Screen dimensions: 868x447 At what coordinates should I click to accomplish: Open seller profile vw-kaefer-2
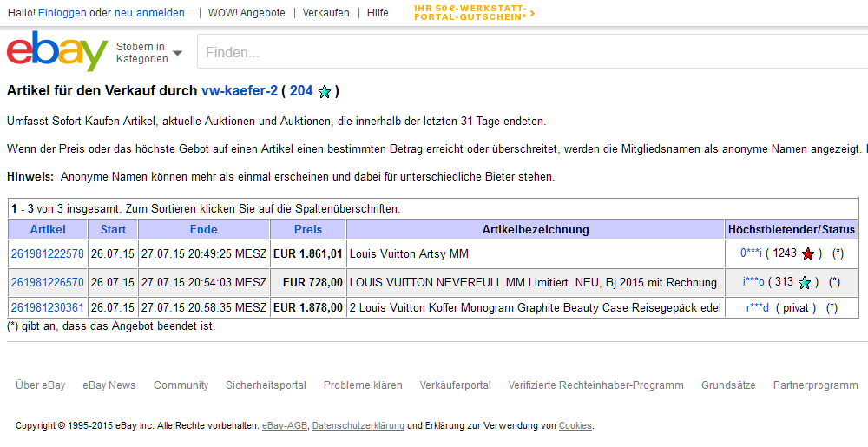(240, 91)
